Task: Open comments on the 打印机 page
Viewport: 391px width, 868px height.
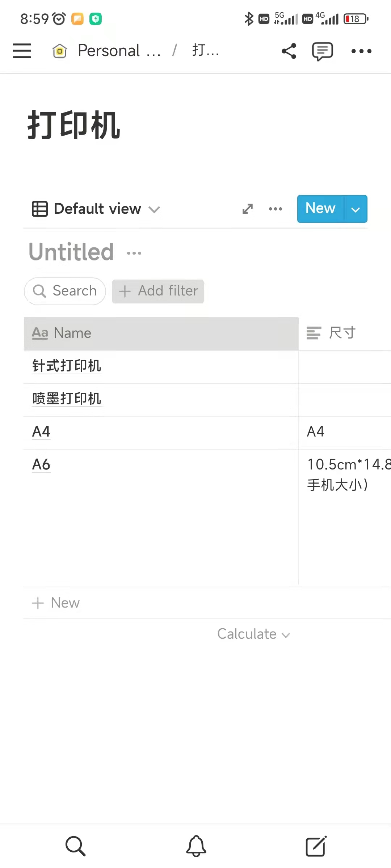Action: (x=321, y=51)
